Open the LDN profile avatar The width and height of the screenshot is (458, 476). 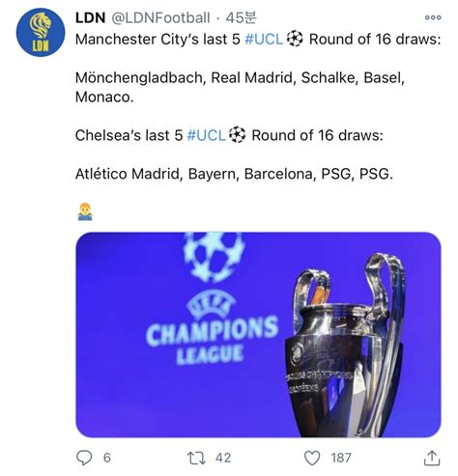(x=41, y=32)
